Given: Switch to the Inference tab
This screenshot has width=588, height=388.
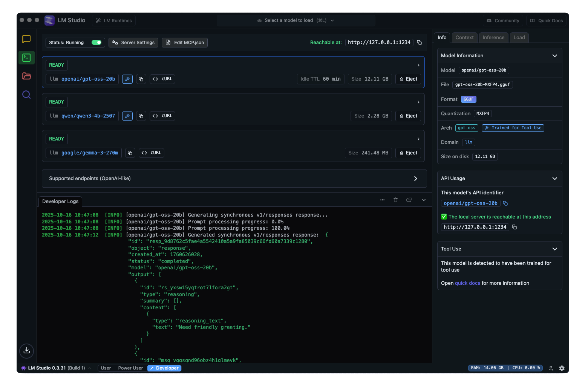Looking at the screenshot, I should pyautogui.click(x=493, y=37).
